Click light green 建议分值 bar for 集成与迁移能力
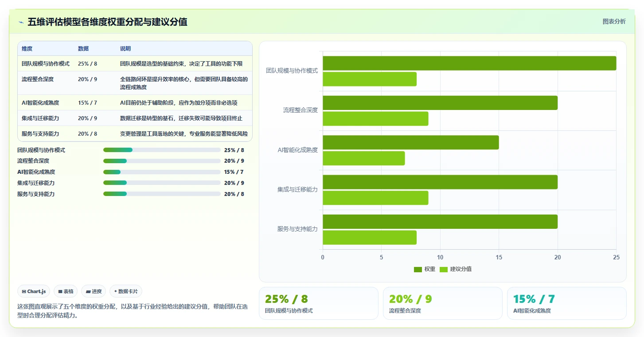This screenshot has width=644, height=337. [x=375, y=198]
